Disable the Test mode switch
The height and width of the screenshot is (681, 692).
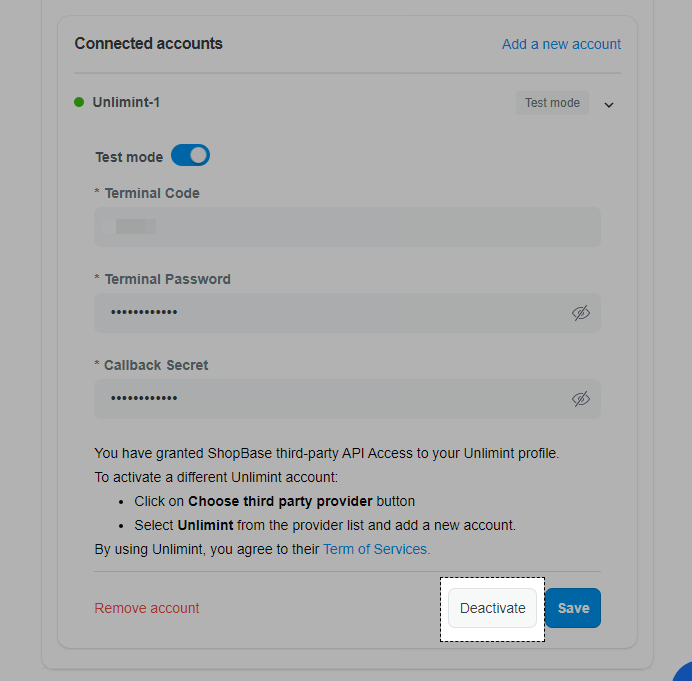190,155
